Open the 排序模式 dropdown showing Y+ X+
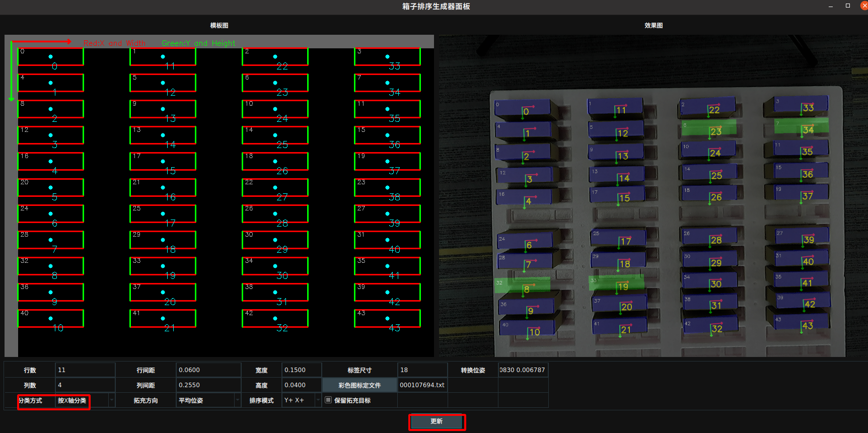Image resolution: width=868 pixels, height=433 pixels. tap(302, 400)
